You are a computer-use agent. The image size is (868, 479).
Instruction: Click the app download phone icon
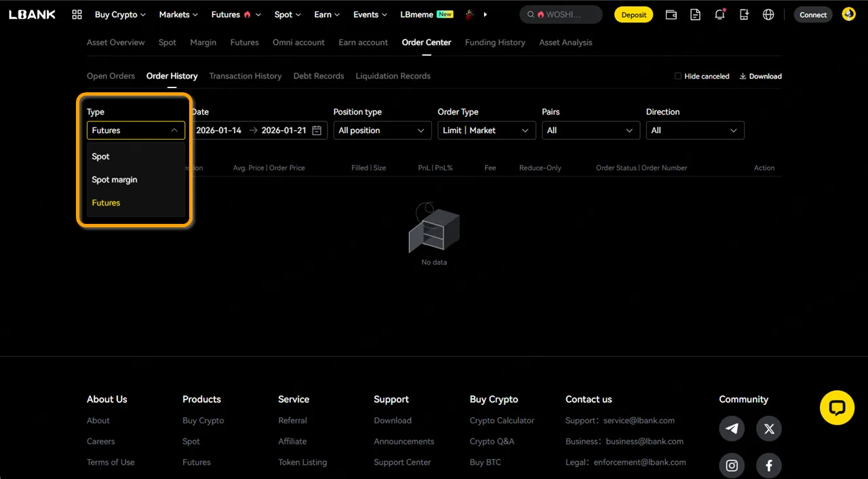pos(744,14)
